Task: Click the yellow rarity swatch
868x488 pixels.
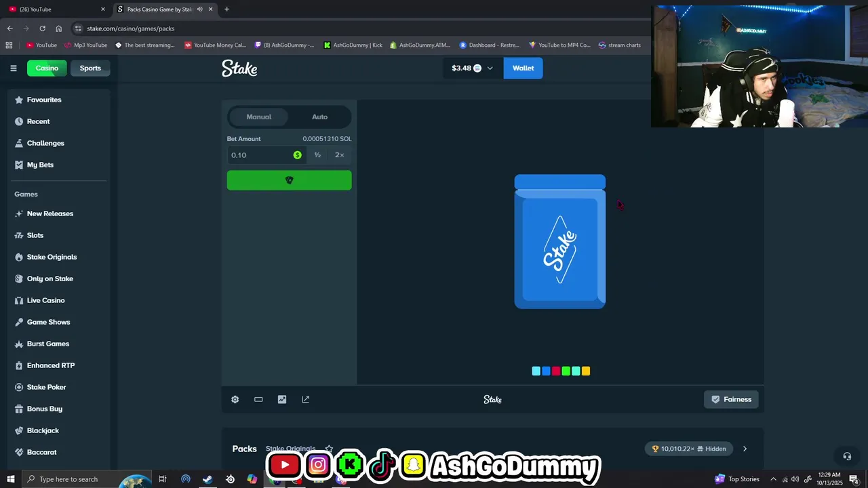Action: [586, 371]
